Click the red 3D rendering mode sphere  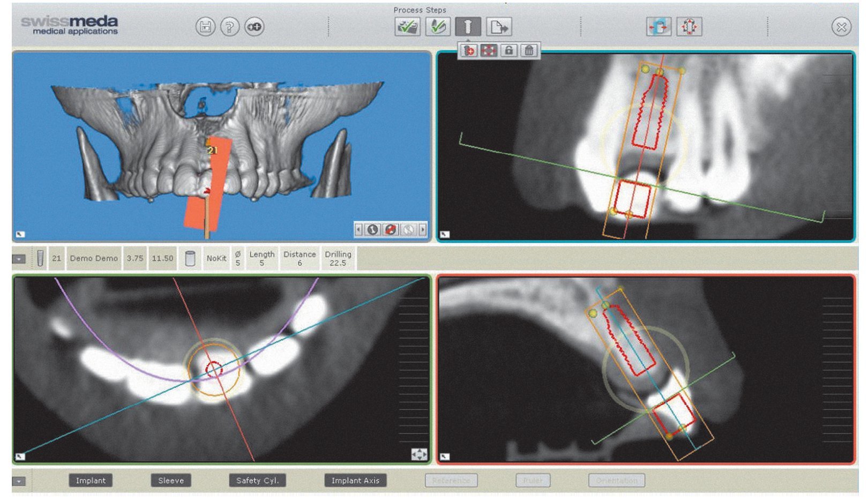[x=391, y=230]
